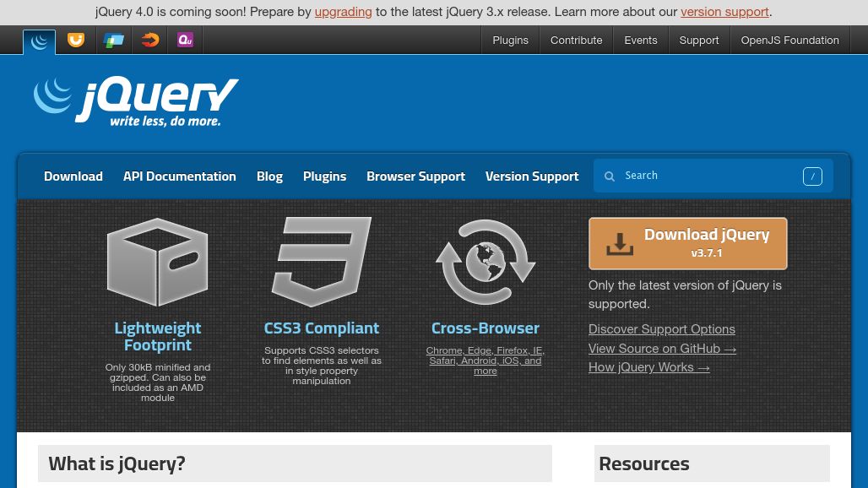The height and width of the screenshot is (488, 868).
Task: Click the Lightweight Footprint heading
Action: tap(158, 336)
